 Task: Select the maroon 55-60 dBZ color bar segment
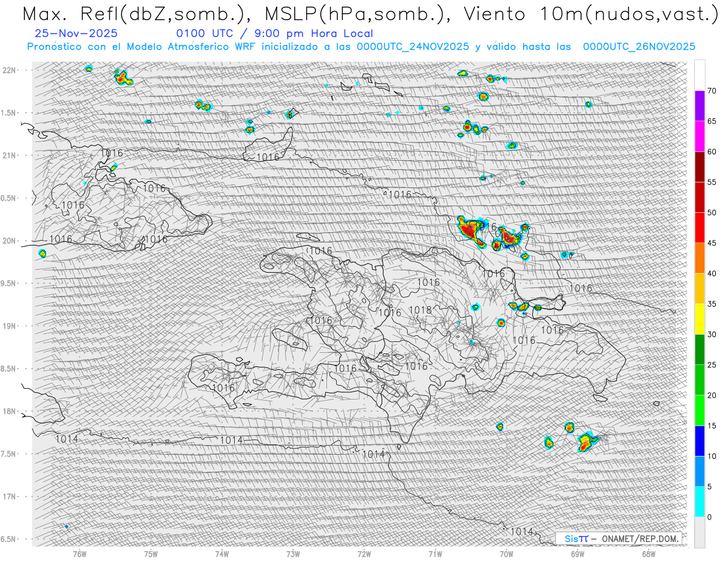699,167
